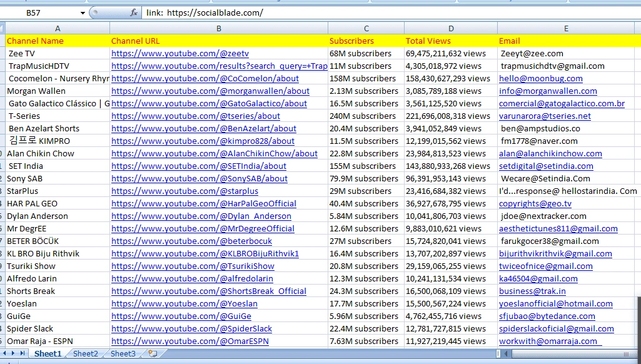Open the SpiderSlack channel link
This screenshot has width=641, height=364.
(x=191, y=329)
